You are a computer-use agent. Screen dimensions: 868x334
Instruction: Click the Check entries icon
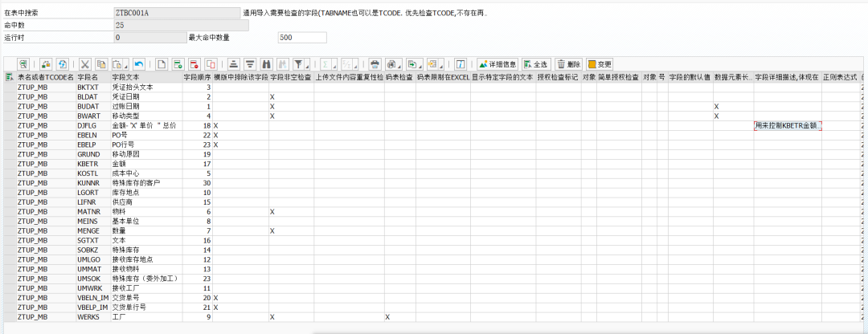tap(47, 63)
